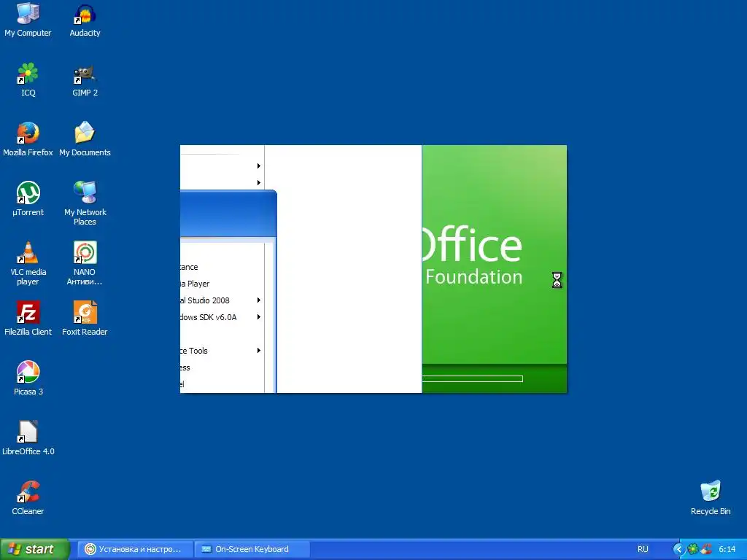Screen dimensions: 747x560
Task: Click the CCleaner tray icon
Action: 706,549
